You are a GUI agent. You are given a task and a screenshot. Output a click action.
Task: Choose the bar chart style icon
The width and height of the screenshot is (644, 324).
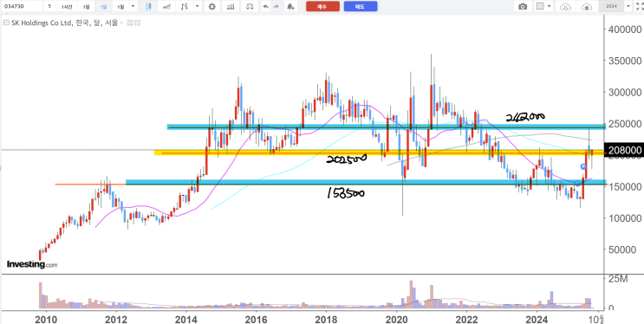click(x=184, y=6)
